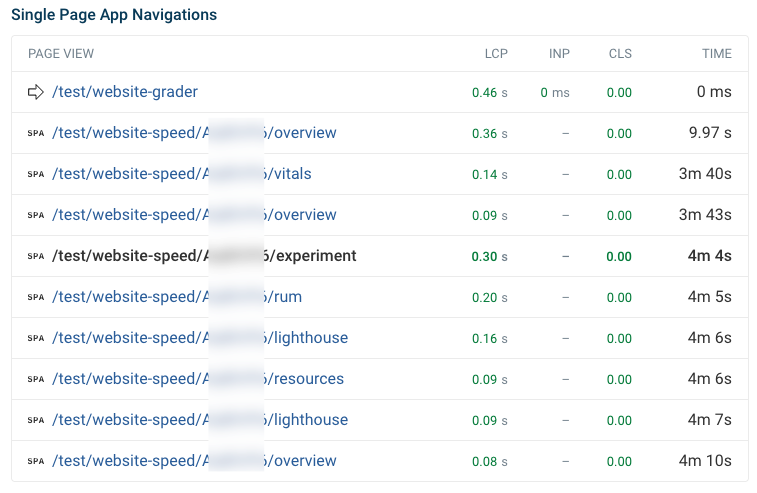Open the lighthouse link at 4m 6s

(x=200, y=338)
